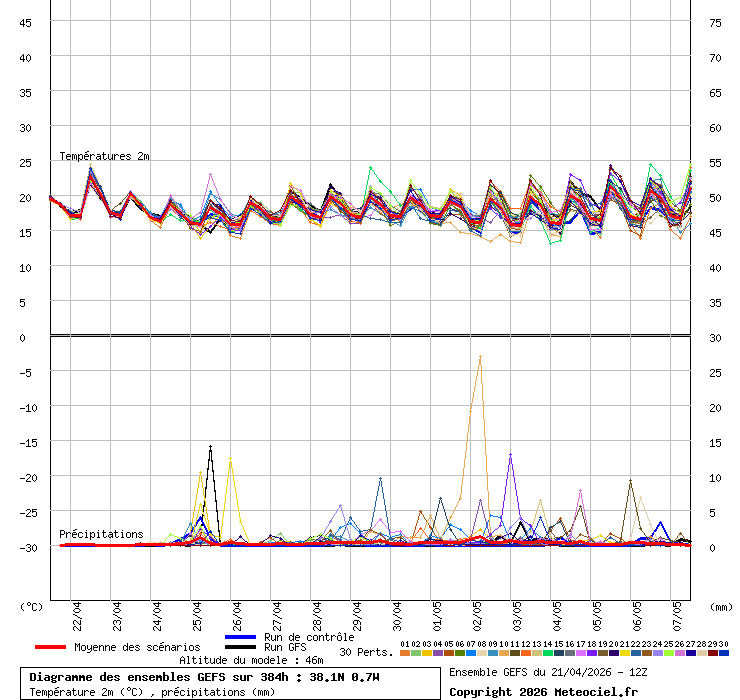740x700 pixels.
Task: Click the blue 'Run de contrôle' legend line
Action: [241, 637]
